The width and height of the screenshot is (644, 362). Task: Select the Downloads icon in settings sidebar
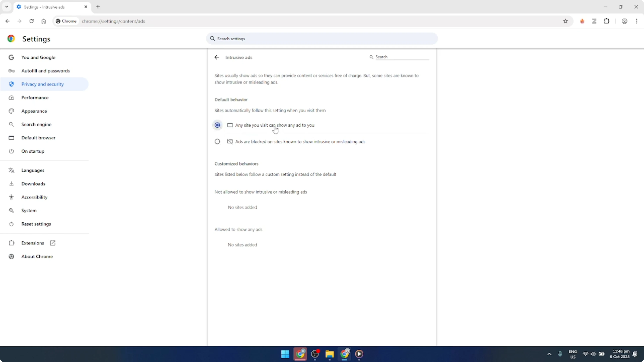click(11, 184)
